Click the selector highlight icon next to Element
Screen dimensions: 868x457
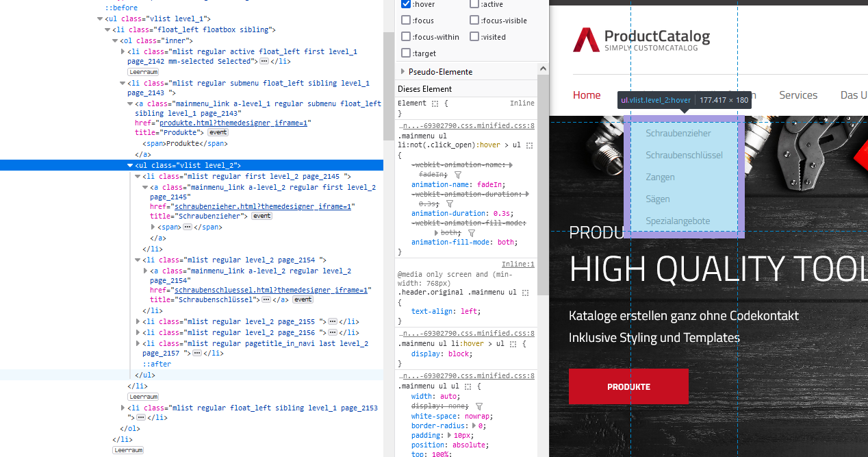[x=435, y=103]
